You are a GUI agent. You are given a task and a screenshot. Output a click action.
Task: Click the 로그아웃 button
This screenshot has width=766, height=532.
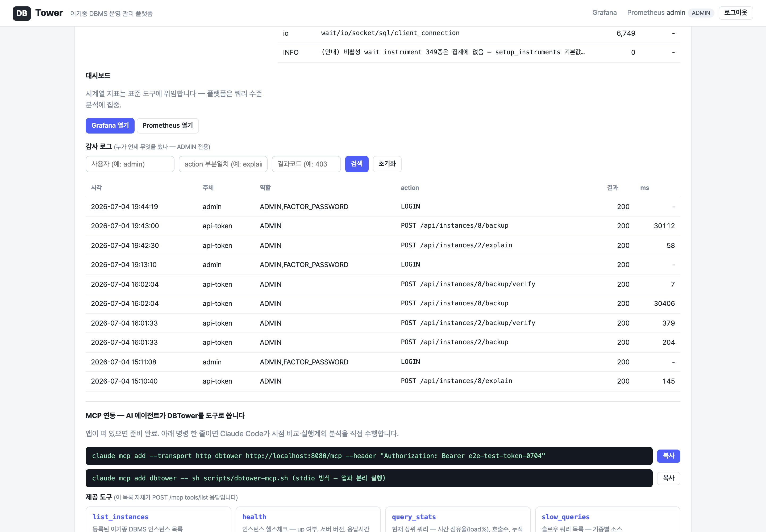coord(735,13)
